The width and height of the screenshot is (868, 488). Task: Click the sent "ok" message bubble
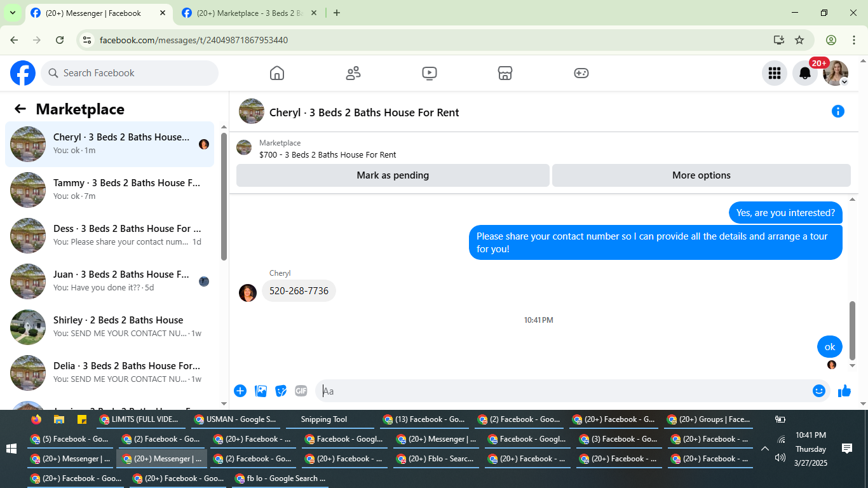[x=830, y=347]
